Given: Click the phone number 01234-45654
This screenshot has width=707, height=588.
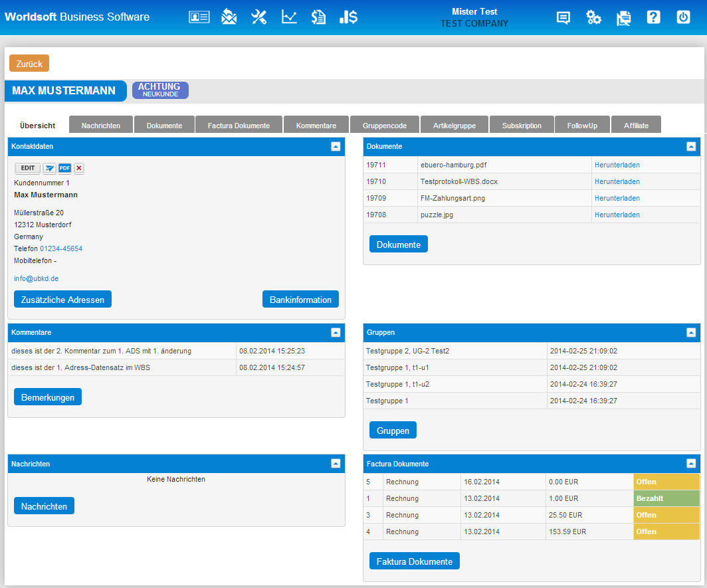Looking at the screenshot, I should click(61, 249).
